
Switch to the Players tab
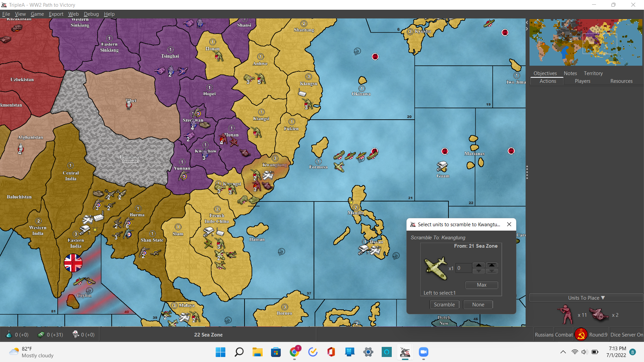pyautogui.click(x=582, y=81)
